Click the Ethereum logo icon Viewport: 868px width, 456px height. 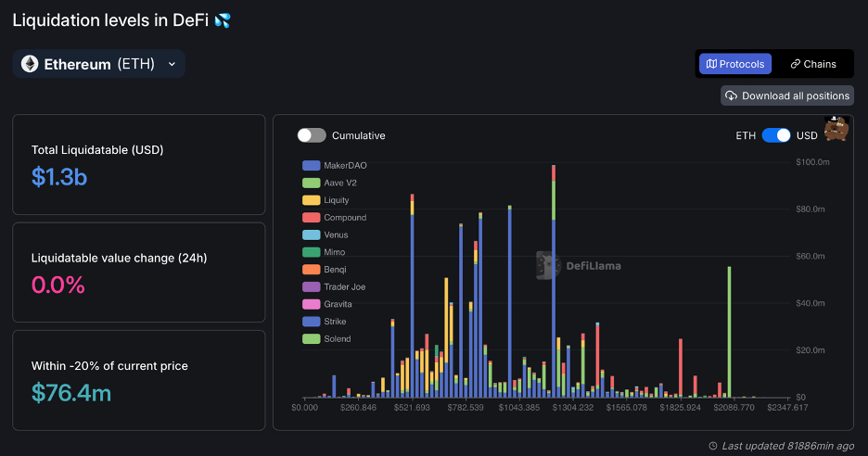[30, 64]
